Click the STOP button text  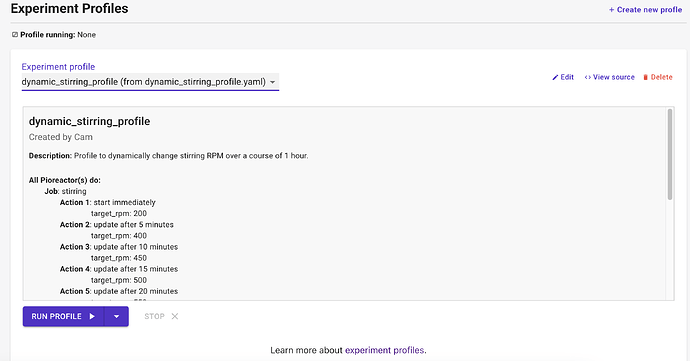pyautogui.click(x=154, y=316)
